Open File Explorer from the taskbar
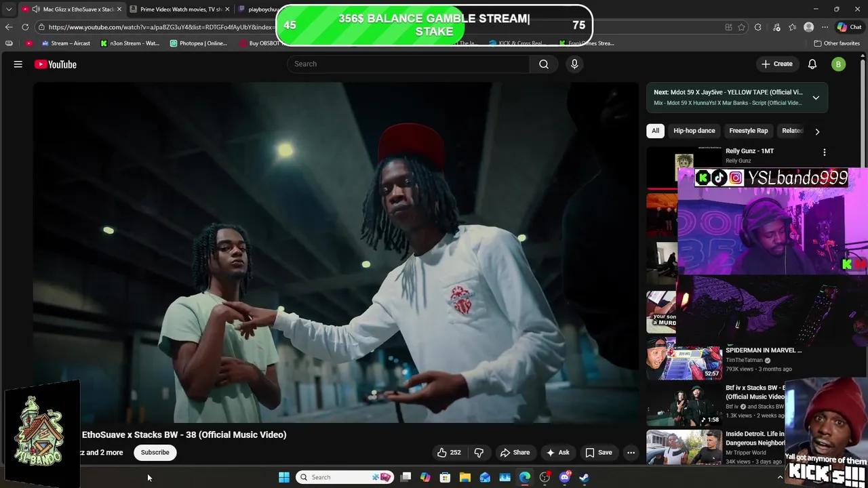Image resolution: width=868 pixels, height=488 pixels. coord(465,477)
